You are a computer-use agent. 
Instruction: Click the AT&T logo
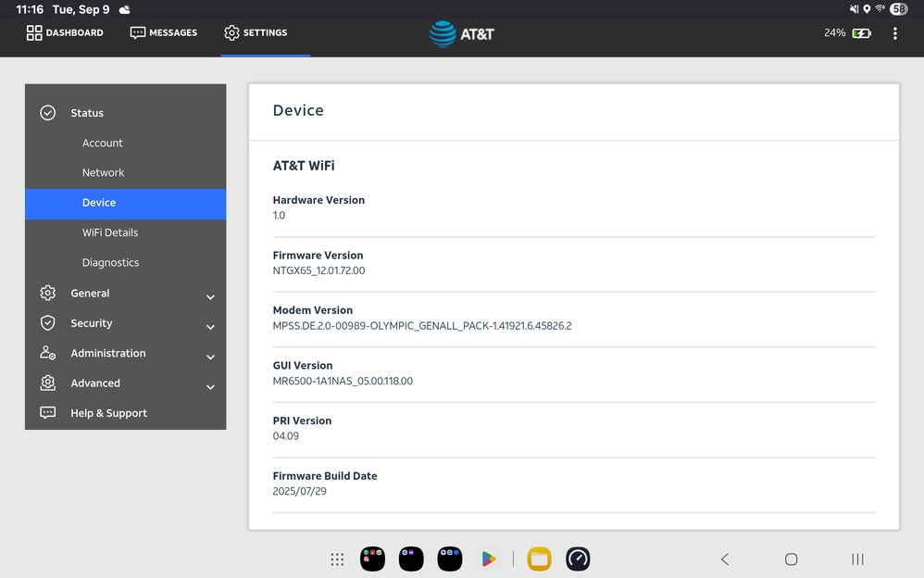click(x=461, y=33)
